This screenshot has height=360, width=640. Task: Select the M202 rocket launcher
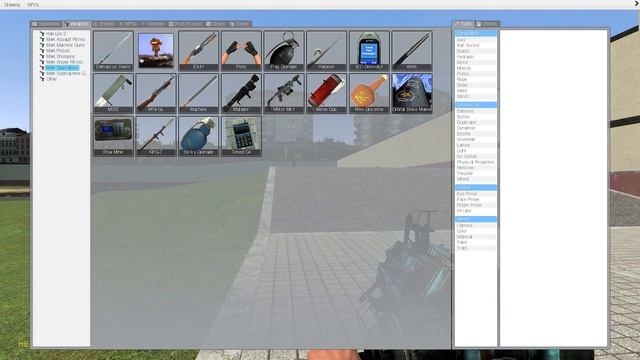[x=113, y=93]
